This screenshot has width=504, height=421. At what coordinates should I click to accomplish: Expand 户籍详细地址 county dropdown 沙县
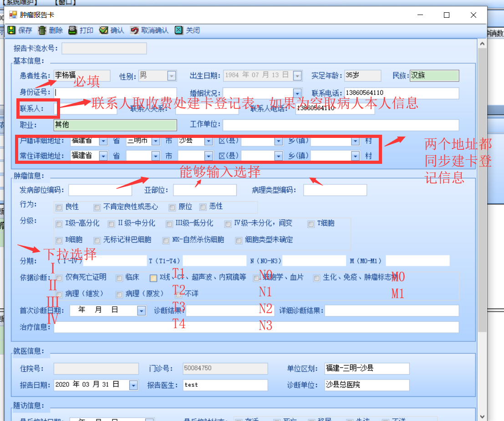point(208,141)
